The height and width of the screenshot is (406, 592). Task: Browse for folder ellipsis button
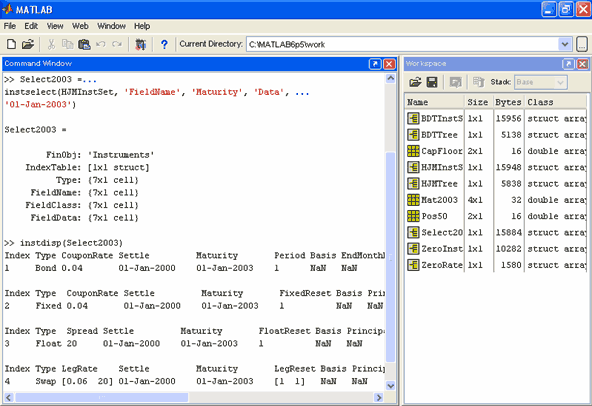(582, 44)
